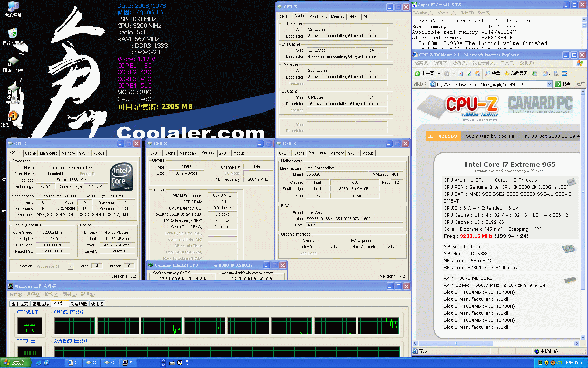
Task: Click the IE address URL field
Action: pos(491,84)
